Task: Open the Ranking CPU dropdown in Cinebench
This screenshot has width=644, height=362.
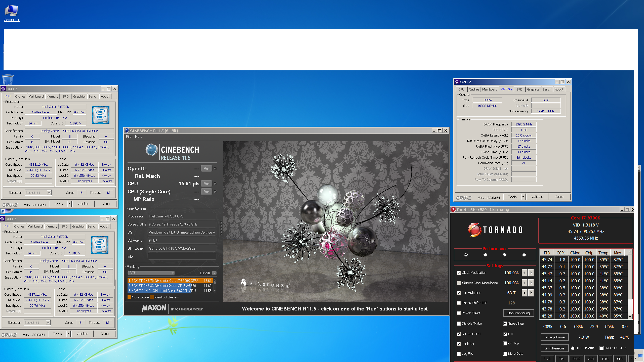Action: pyautogui.click(x=151, y=273)
